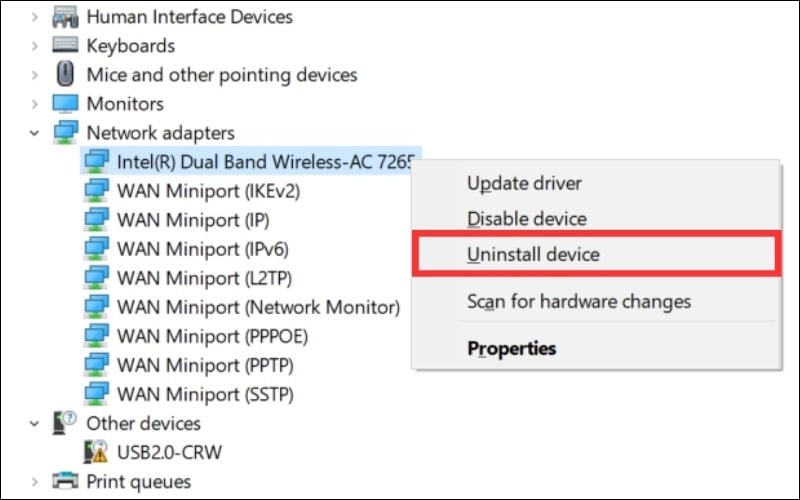Collapse the Other devices node

click(36, 423)
